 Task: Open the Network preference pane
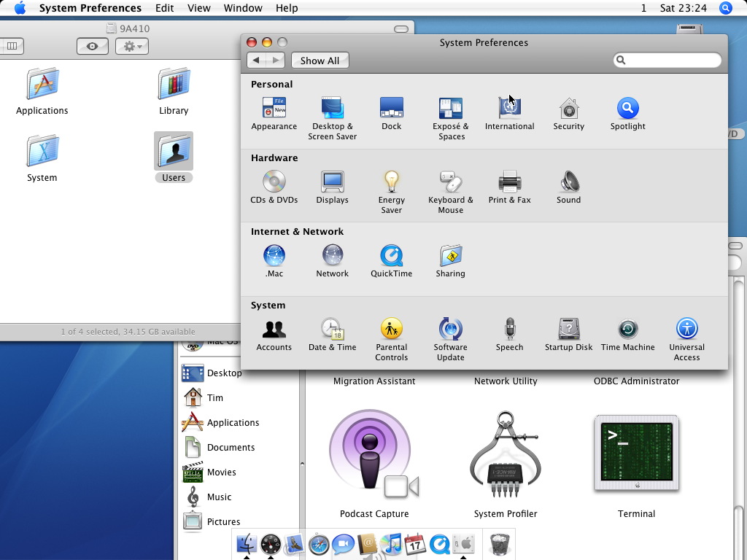click(x=332, y=261)
